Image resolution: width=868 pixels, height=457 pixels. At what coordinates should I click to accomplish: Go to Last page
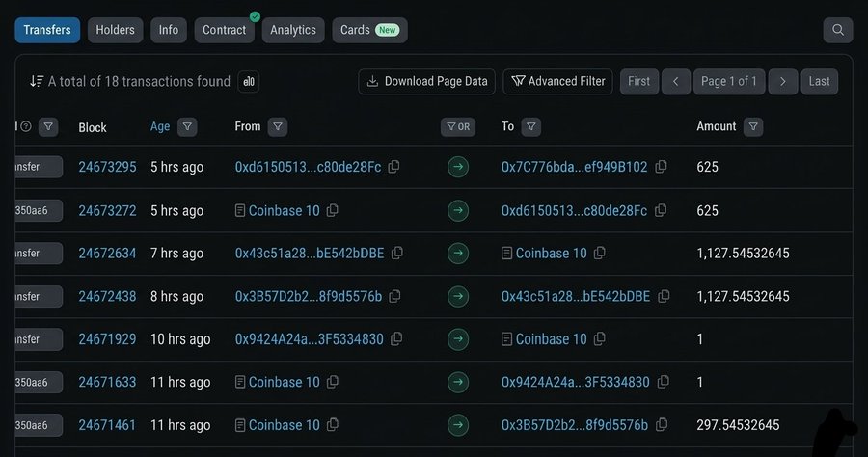pyautogui.click(x=819, y=81)
